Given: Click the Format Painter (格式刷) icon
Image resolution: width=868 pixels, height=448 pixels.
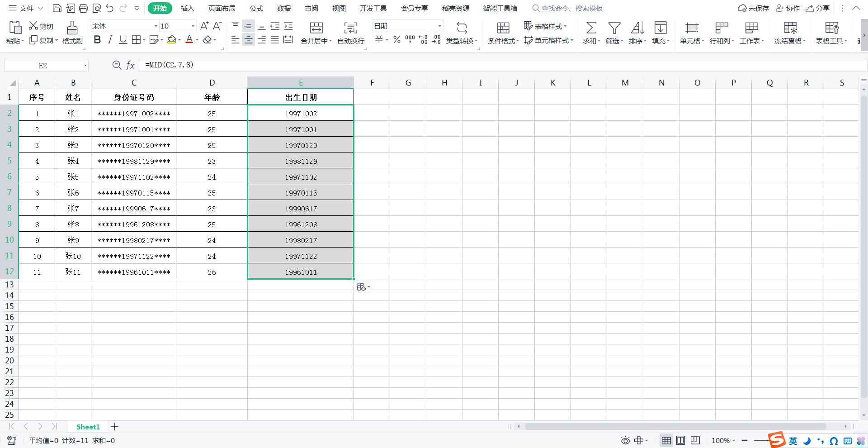Looking at the screenshot, I should (x=72, y=28).
